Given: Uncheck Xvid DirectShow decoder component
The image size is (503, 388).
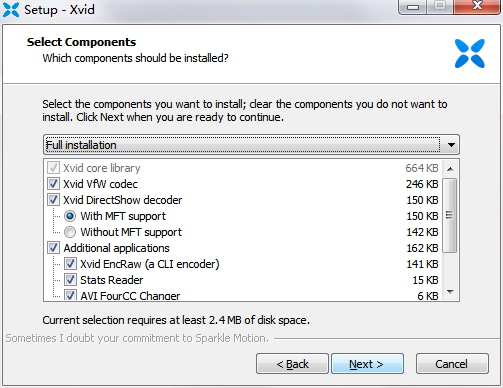Looking at the screenshot, I should [53, 200].
